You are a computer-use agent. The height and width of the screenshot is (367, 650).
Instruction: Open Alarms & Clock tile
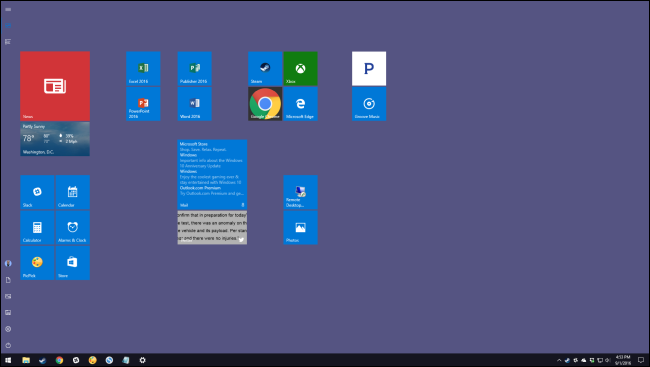click(73, 227)
